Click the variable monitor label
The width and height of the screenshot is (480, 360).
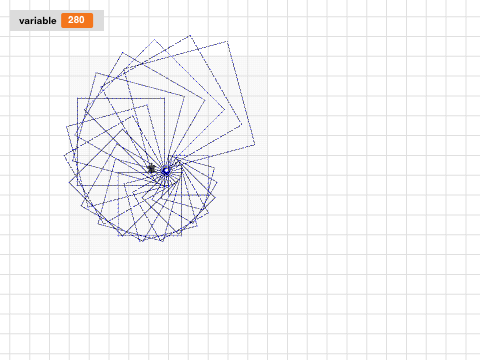tap(38, 21)
